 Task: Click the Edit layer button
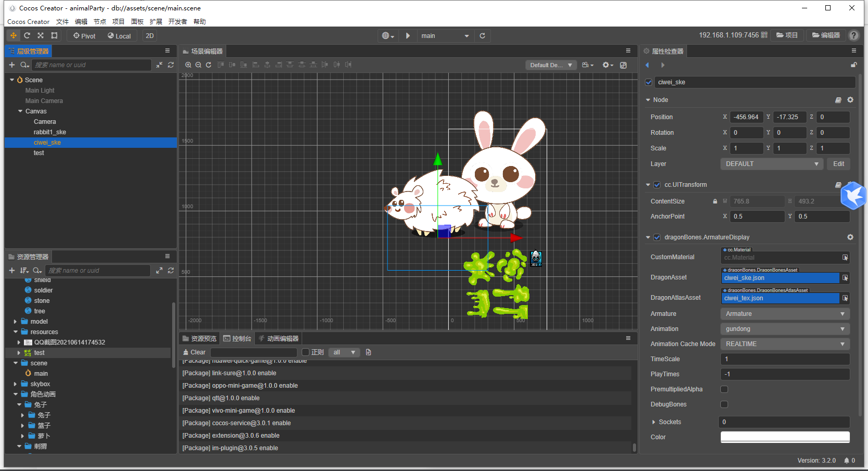pos(838,164)
